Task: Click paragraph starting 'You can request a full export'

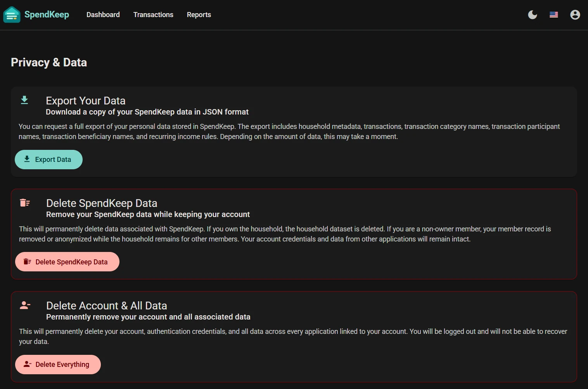Action: pos(289,132)
